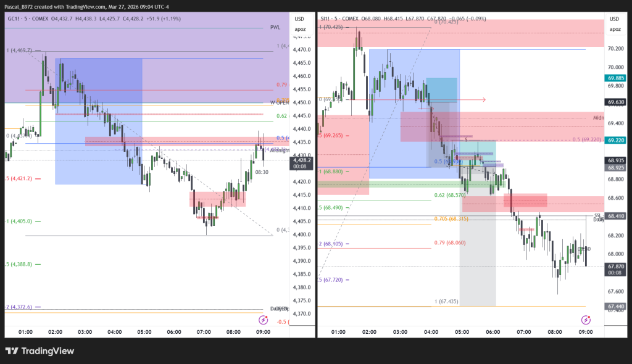This screenshot has width=632, height=364.
Task: Click the lightning icon on the gold chart
Action: point(264,320)
